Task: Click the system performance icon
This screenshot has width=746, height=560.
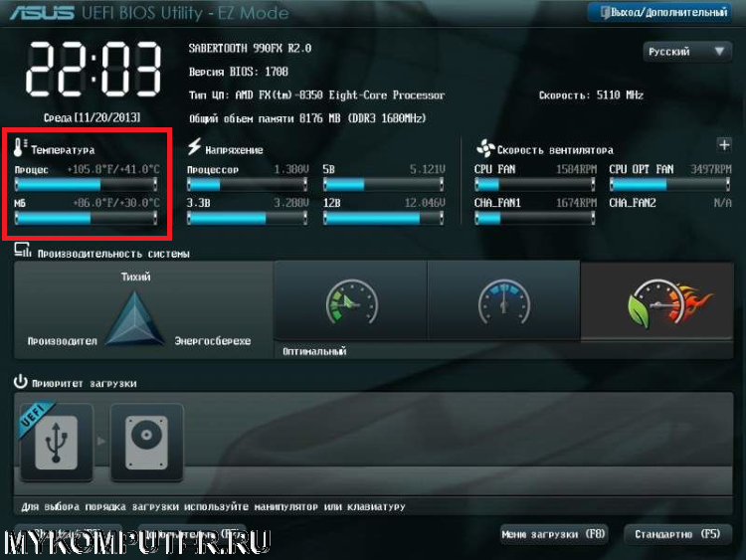Action: [22, 250]
